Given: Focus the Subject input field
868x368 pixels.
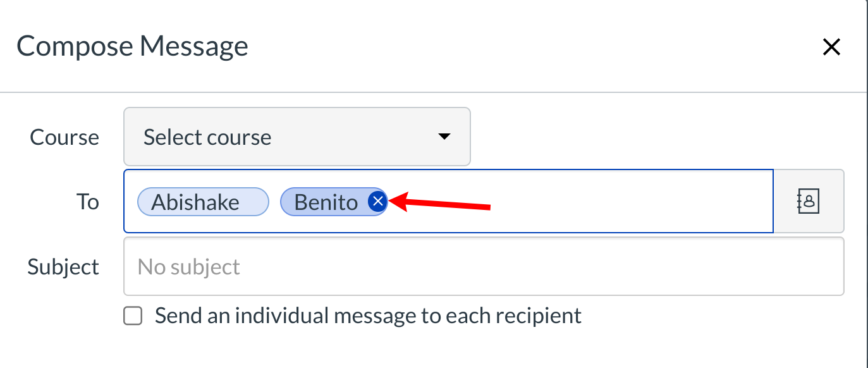Looking at the screenshot, I should (x=483, y=266).
